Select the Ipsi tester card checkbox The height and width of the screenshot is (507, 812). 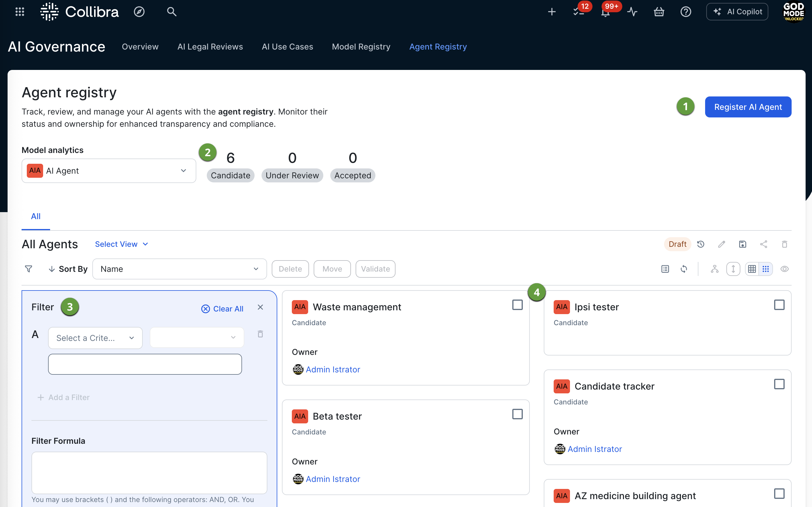(x=779, y=305)
